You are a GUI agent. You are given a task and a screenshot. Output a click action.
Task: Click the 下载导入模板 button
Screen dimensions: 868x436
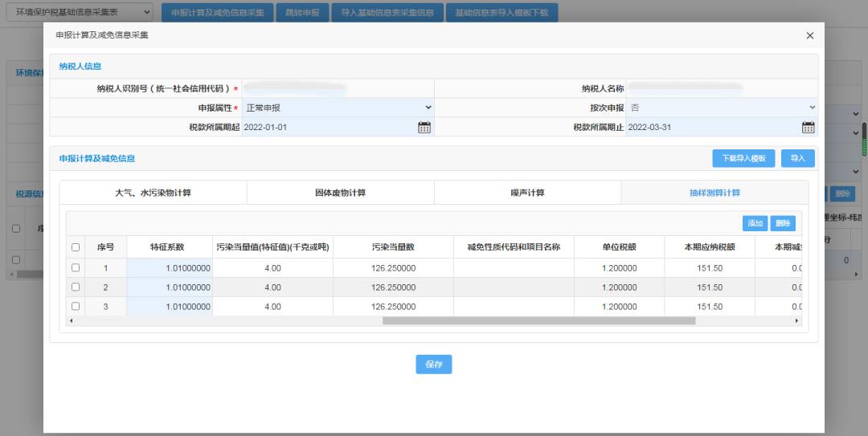743,158
